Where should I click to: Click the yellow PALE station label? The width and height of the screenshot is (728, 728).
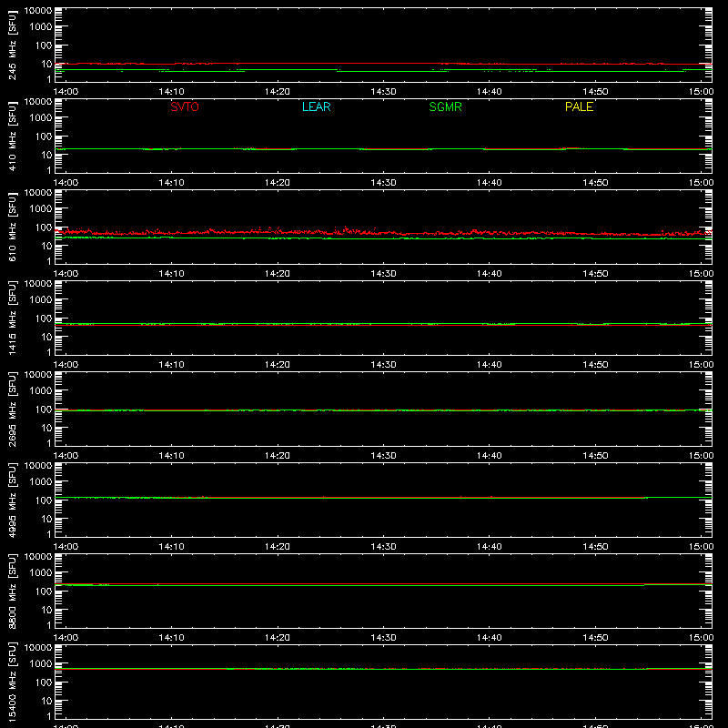tap(579, 106)
